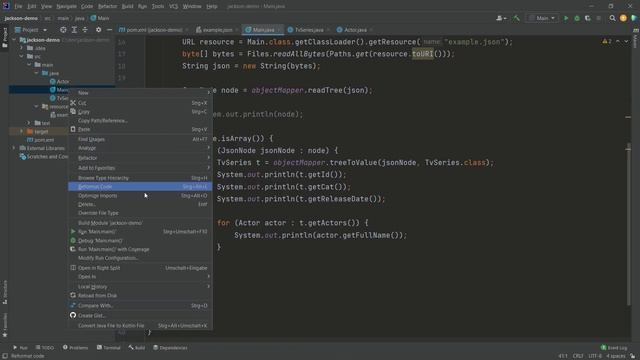Click Collapse All icon in Project panel

tap(85, 30)
